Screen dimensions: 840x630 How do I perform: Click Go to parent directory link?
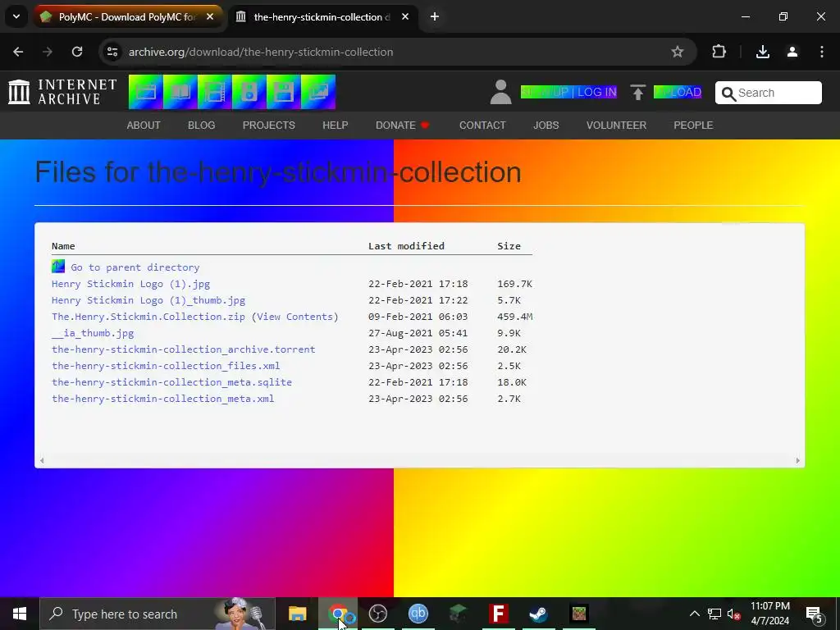(x=135, y=267)
